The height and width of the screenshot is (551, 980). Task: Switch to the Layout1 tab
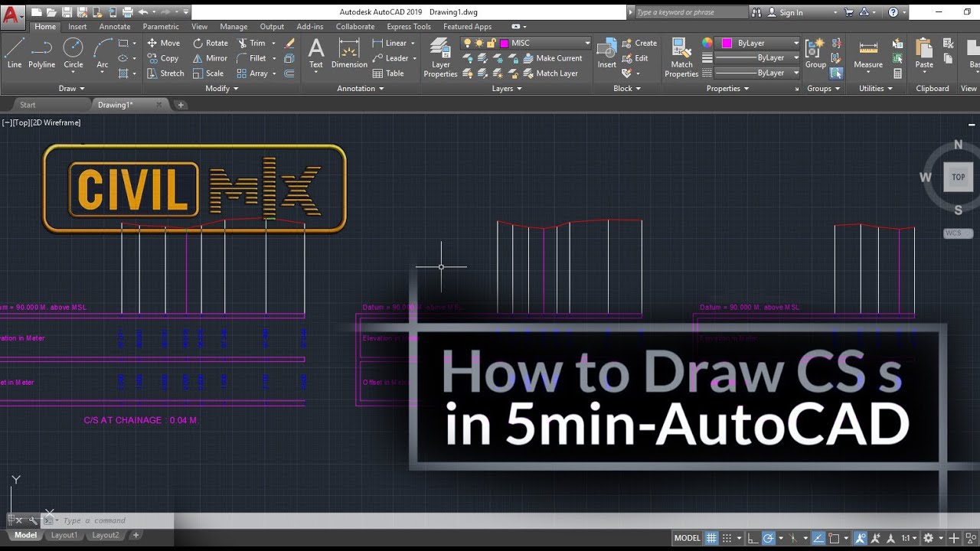[64, 535]
